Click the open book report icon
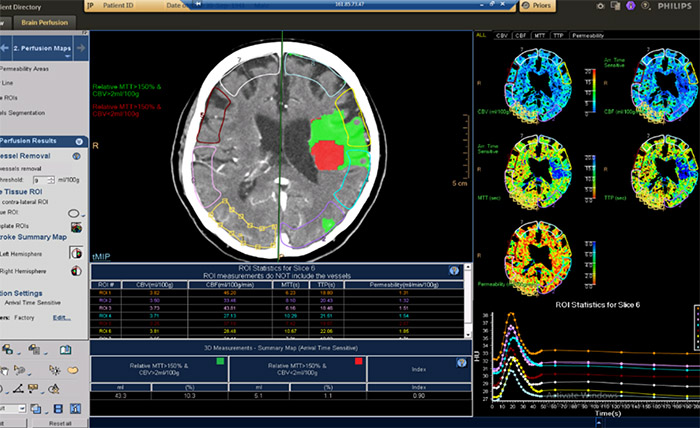Image resolution: width=700 pixels, height=428 pixels. (65, 349)
